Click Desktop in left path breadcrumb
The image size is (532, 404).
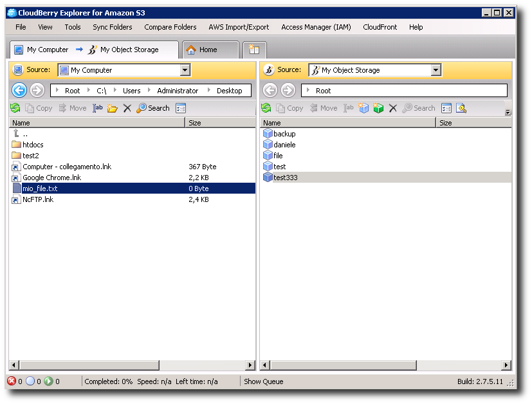pos(230,91)
